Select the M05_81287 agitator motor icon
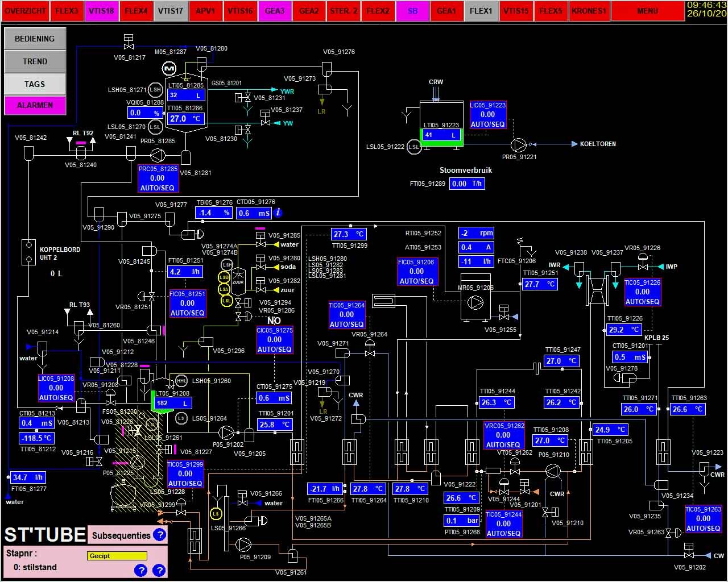Viewport: 728px width, 582px height. pos(169,69)
